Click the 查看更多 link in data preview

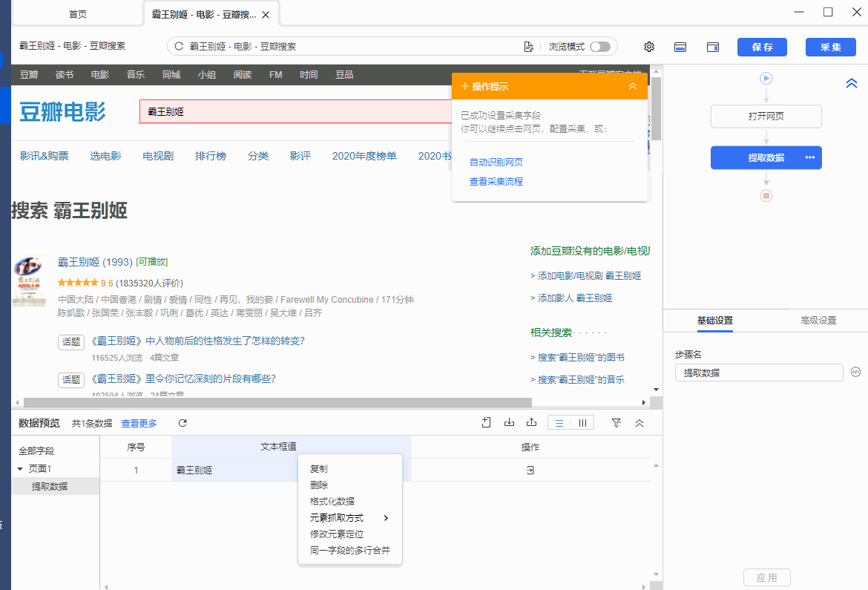click(139, 423)
